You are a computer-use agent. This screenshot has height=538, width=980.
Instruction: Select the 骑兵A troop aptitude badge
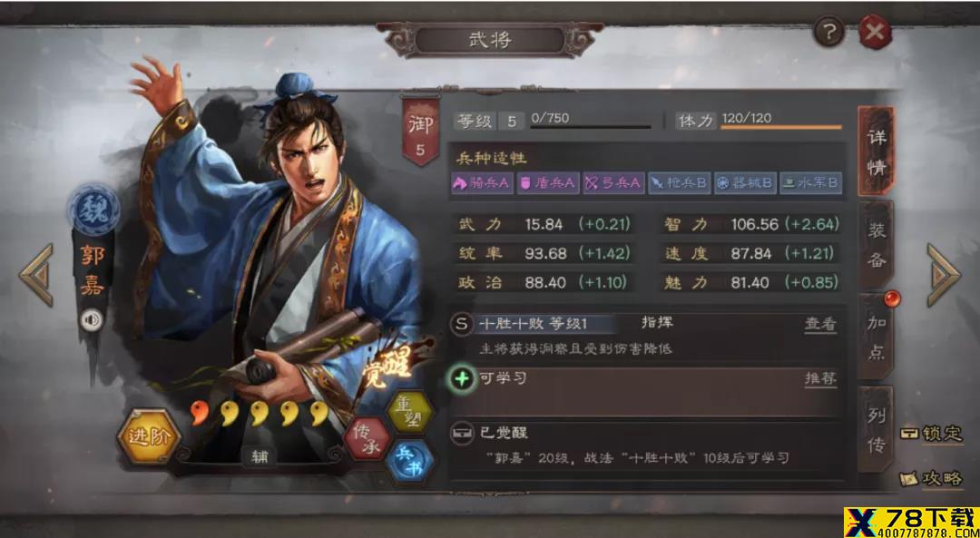[481, 183]
